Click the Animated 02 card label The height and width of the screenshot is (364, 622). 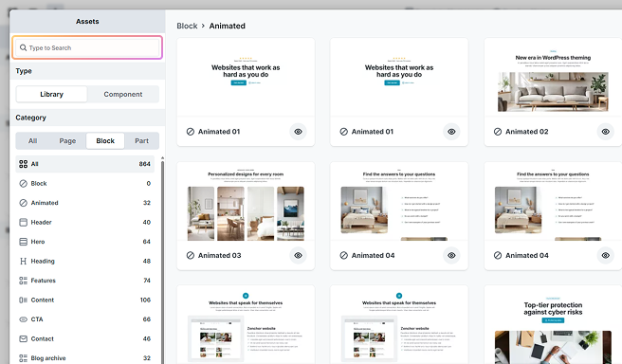pos(527,132)
